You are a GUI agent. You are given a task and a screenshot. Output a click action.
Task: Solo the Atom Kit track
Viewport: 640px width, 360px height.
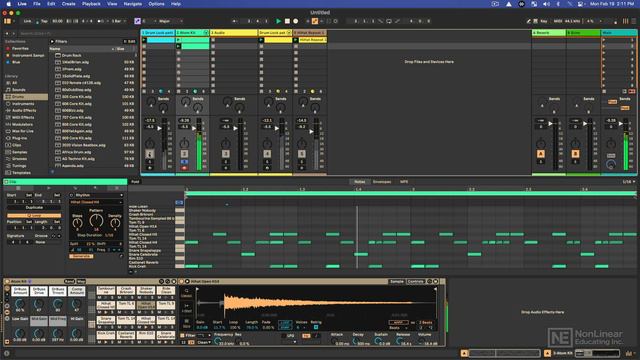184,162
